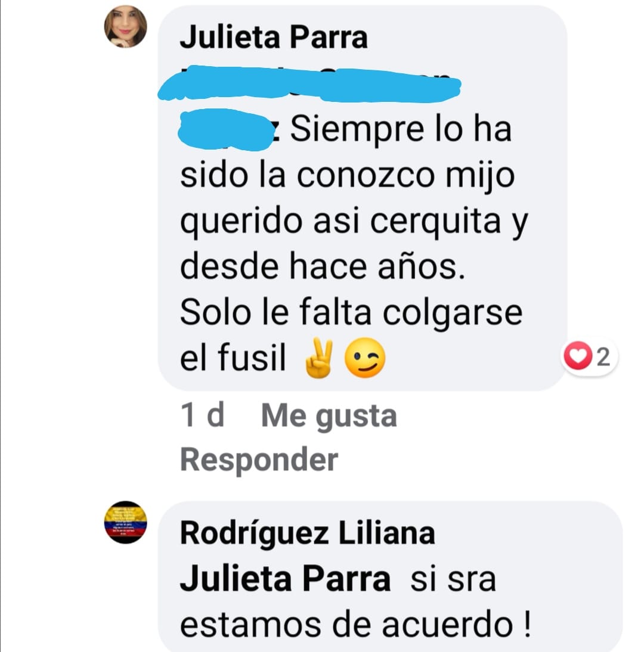Open Rodríguez Liliana's Colombian flag avatar

(x=125, y=522)
